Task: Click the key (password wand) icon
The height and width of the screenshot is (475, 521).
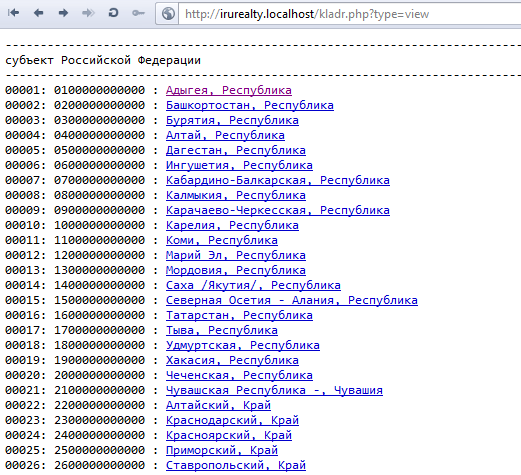Action: 138,13
